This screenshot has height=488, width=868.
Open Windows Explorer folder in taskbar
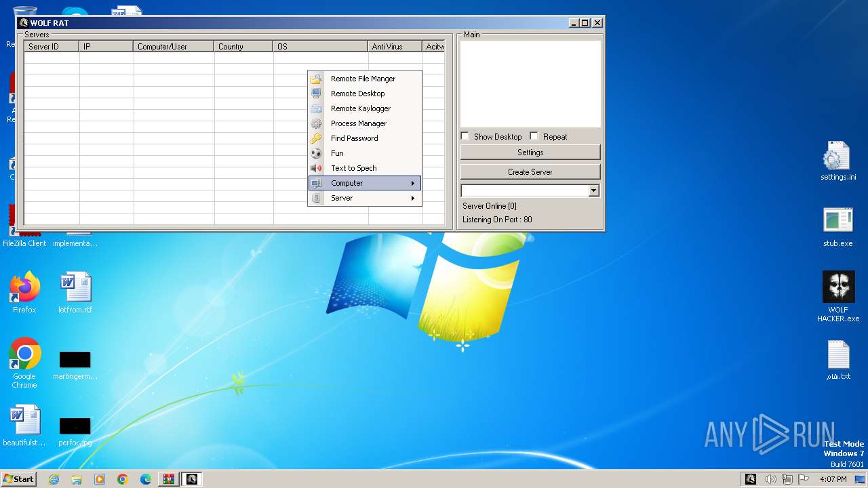pos(77,479)
